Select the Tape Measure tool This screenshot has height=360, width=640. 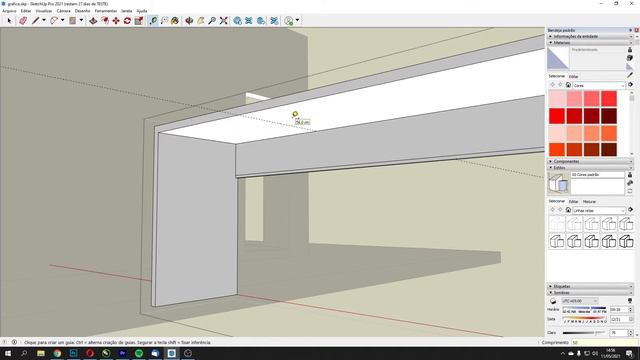click(153, 20)
